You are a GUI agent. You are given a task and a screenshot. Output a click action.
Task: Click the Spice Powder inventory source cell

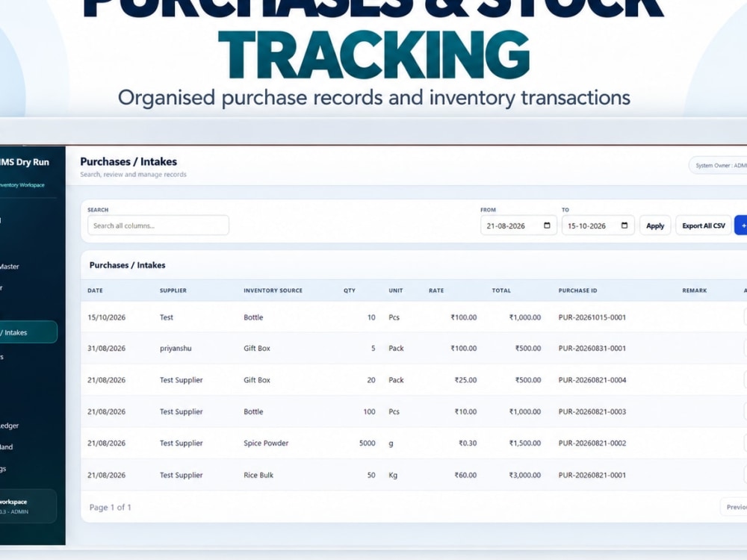pos(266,443)
